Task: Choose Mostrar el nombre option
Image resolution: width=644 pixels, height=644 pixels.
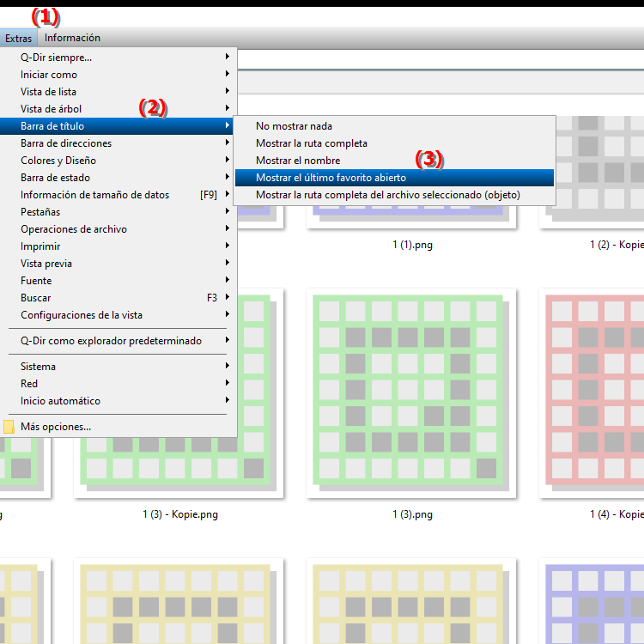Action: point(394,161)
